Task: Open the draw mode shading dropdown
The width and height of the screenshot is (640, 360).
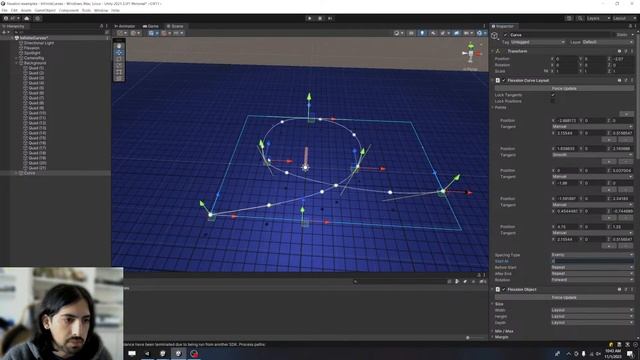Action: pyautogui.click(x=398, y=33)
